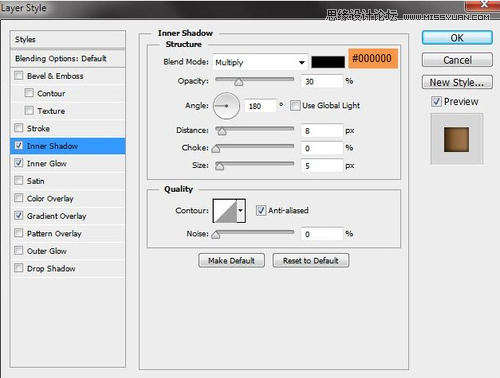The image size is (500, 378).
Task: Select Blending Options: Default
Action: pos(68,59)
